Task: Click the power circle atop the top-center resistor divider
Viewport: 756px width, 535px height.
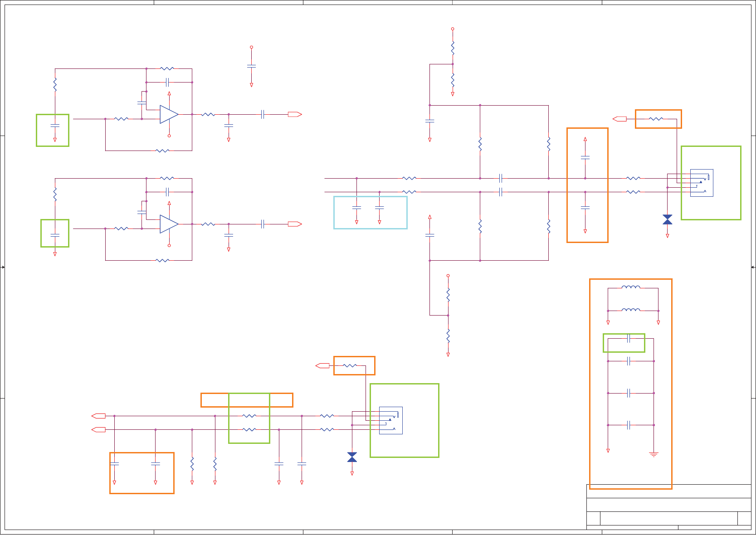Action: (453, 29)
